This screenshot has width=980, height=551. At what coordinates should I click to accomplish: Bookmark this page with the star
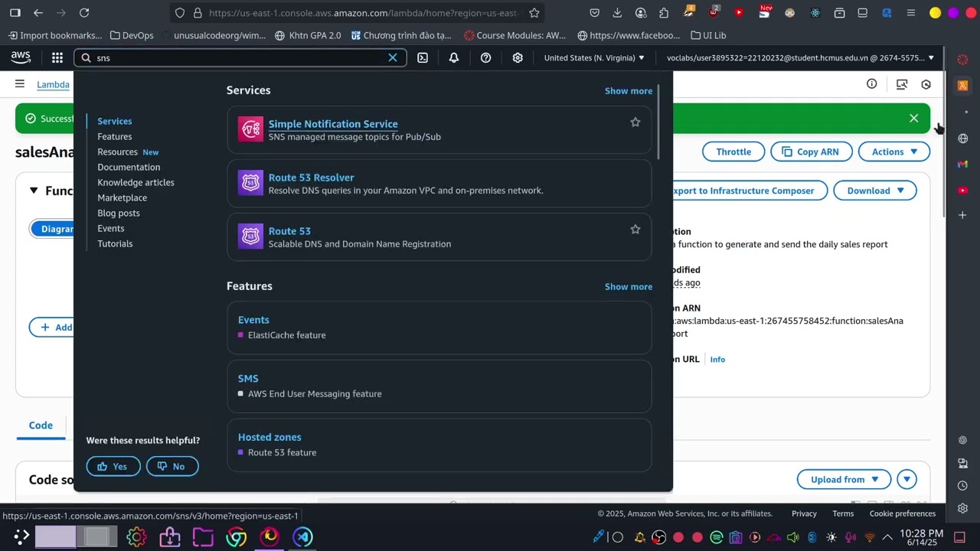tap(534, 13)
